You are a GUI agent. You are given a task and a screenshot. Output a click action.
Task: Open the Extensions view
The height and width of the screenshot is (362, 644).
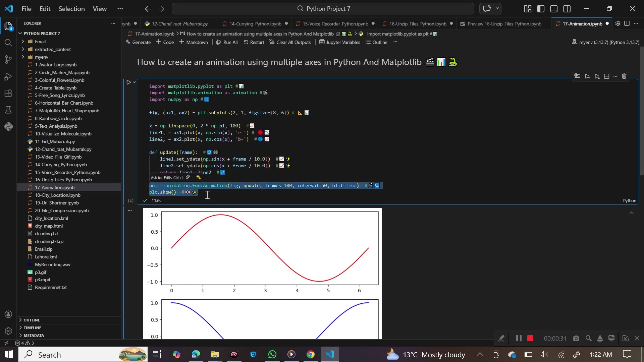8,93
